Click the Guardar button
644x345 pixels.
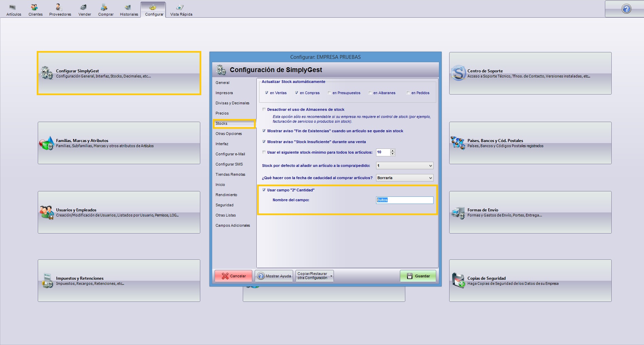418,276
